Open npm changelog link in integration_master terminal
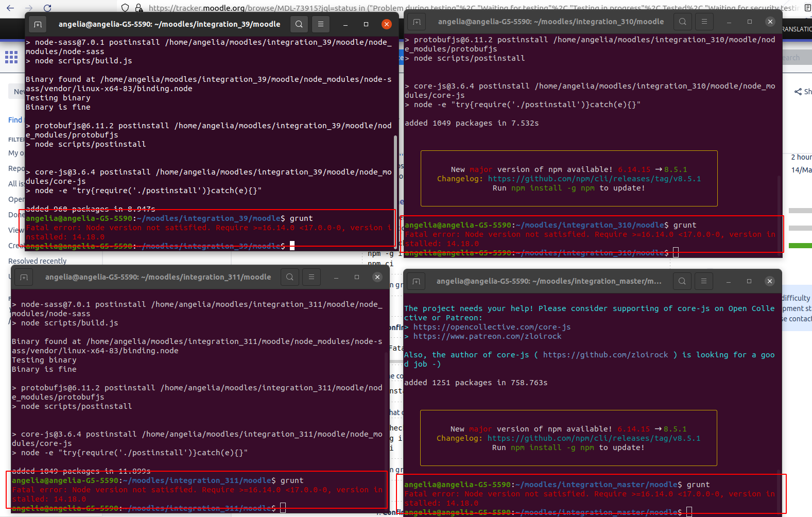This screenshot has width=812, height=517. click(x=594, y=438)
